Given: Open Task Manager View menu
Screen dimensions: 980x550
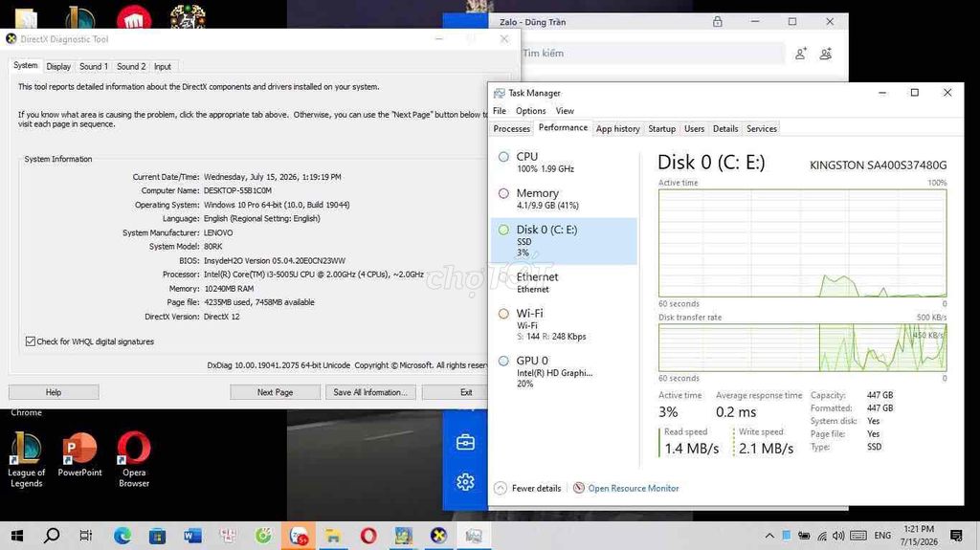Looking at the screenshot, I should tap(565, 111).
